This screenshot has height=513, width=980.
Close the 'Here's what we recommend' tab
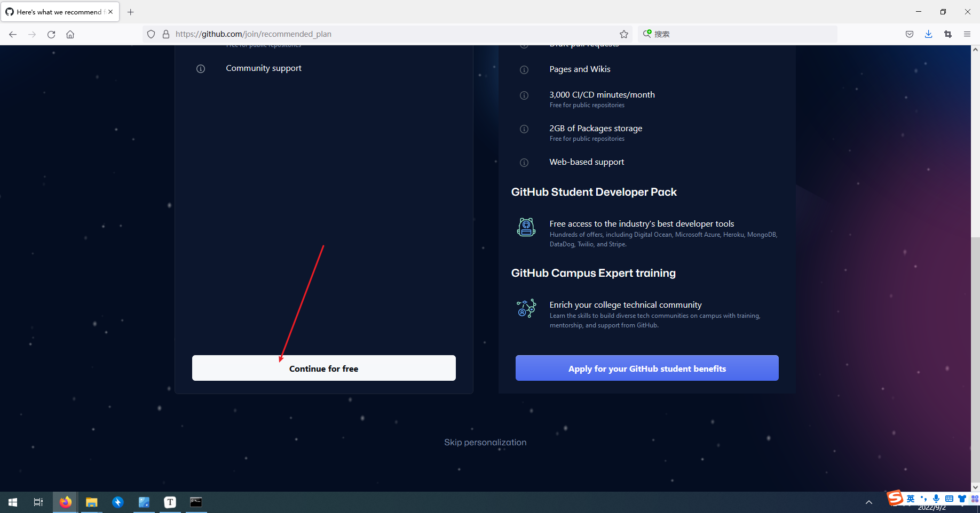tap(110, 12)
